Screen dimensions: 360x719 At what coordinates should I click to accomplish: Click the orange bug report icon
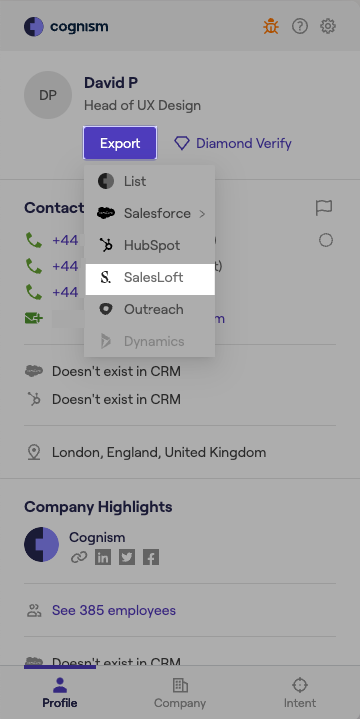click(271, 26)
